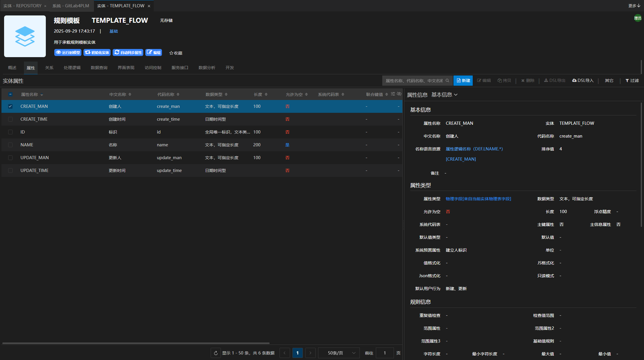644x360 pixels.
Task: Open the 更多 tabs dropdown
Action: pyautogui.click(x=634, y=6)
